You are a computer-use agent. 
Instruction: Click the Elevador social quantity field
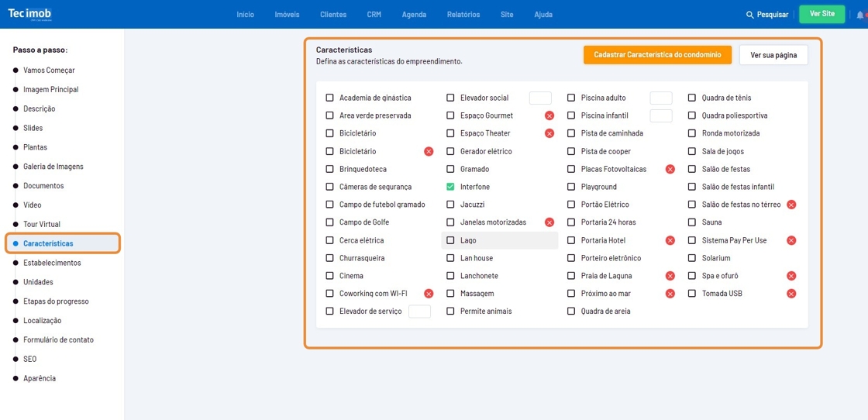(540, 98)
